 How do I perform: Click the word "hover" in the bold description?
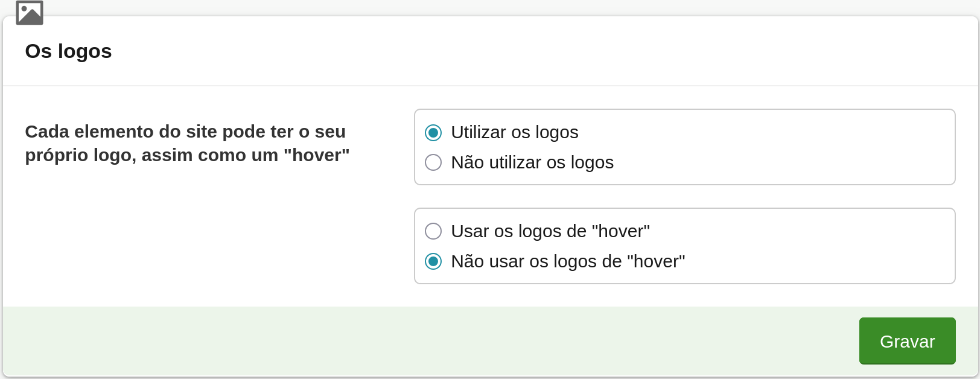tap(320, 155)
